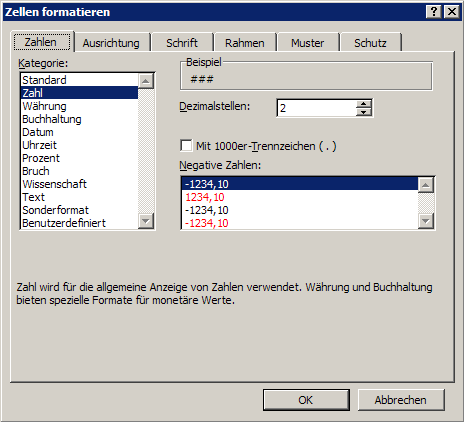Click the negative numbers list down arrow

426,221
